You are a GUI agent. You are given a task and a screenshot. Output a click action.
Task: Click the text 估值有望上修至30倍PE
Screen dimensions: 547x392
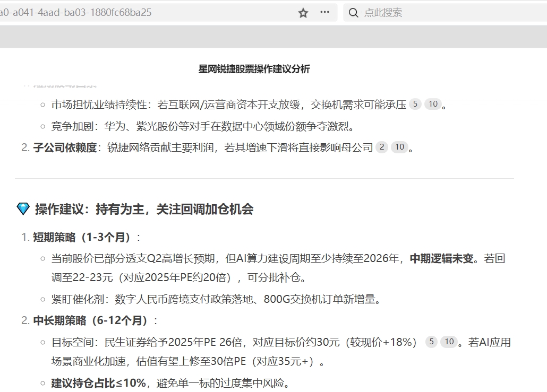click(191, 361)
